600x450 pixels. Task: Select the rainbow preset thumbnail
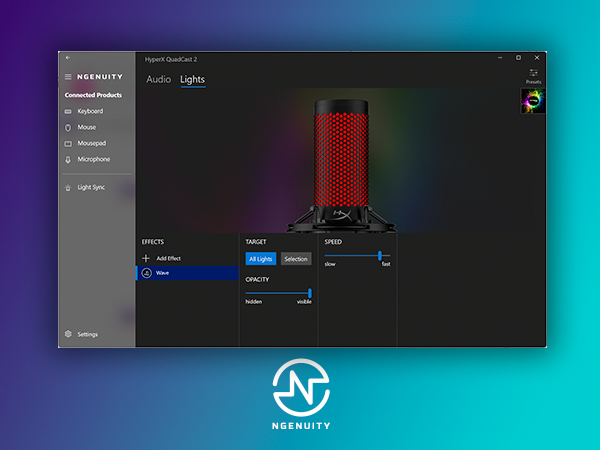coord(533,101)
